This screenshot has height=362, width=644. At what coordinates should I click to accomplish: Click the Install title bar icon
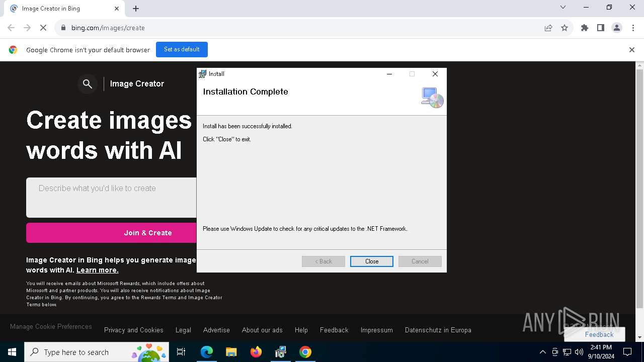(x=202, y=74)
